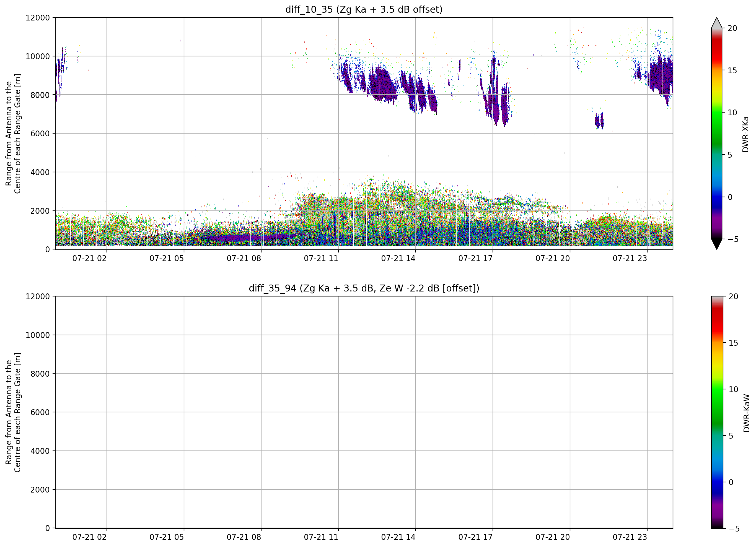Click the 10000 y-tick on diff_10_35 plot
The height and width of the screenshot is (547, 756).
[x=38, y=56]
